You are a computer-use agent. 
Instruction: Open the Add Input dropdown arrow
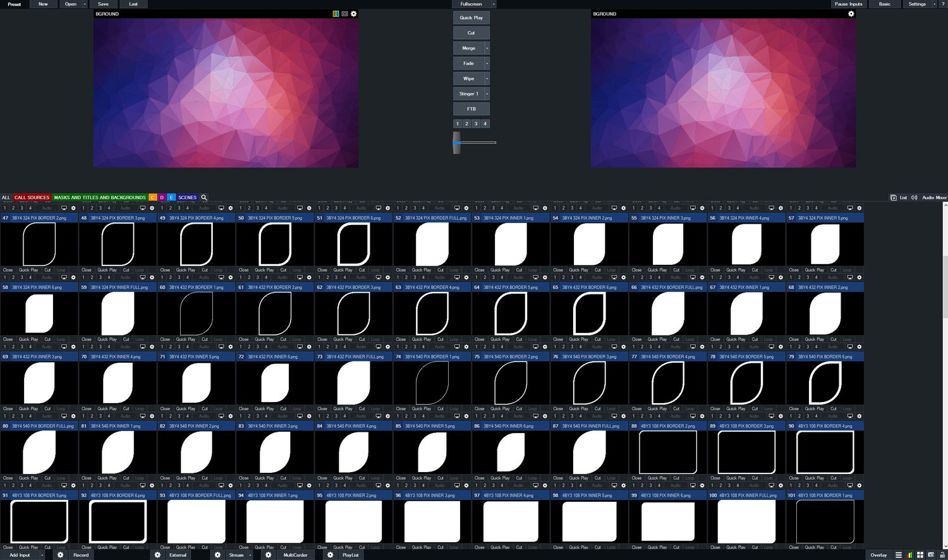[42, 555]
